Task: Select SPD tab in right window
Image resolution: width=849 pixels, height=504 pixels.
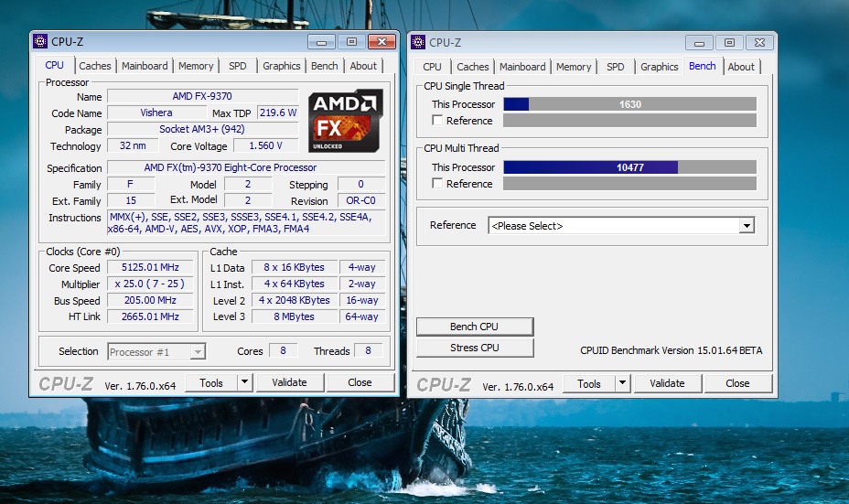Action: click(x=615, y=67)
